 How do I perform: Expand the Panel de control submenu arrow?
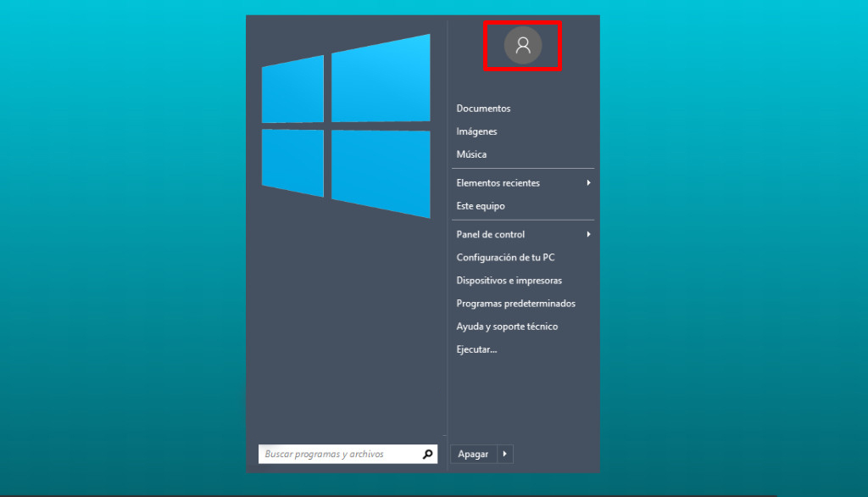[588, 234]
